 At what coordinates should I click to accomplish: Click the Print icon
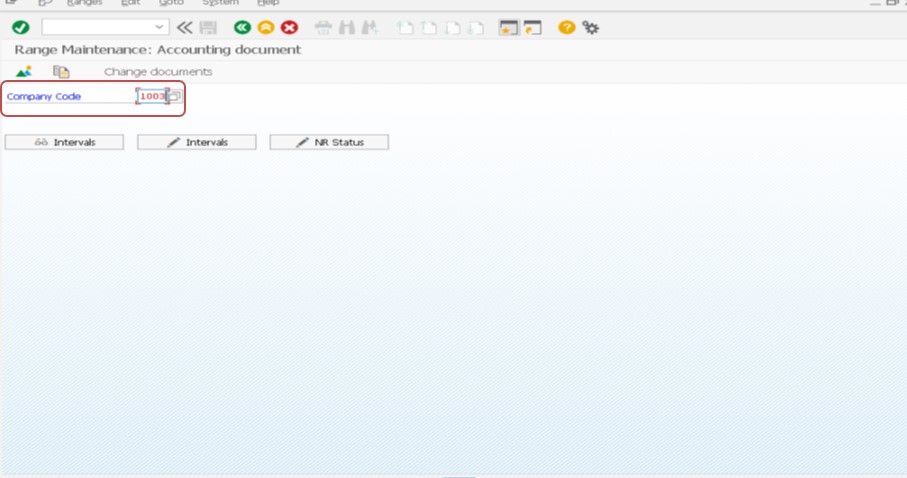pos(323,27)
